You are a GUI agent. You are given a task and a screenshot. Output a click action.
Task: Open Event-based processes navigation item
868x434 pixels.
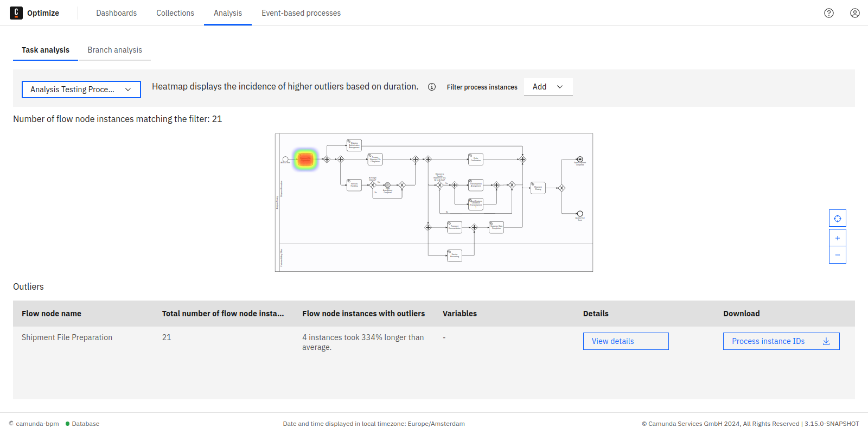(301, 13)
